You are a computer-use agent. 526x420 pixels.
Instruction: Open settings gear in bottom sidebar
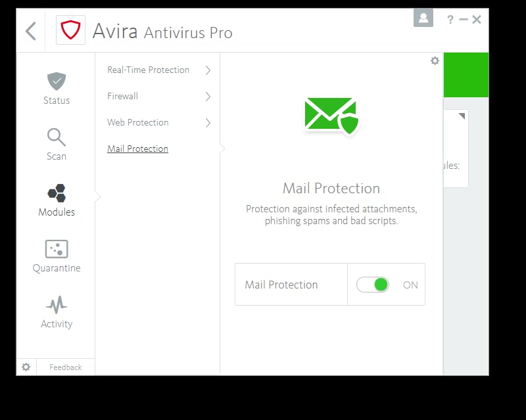26,367
